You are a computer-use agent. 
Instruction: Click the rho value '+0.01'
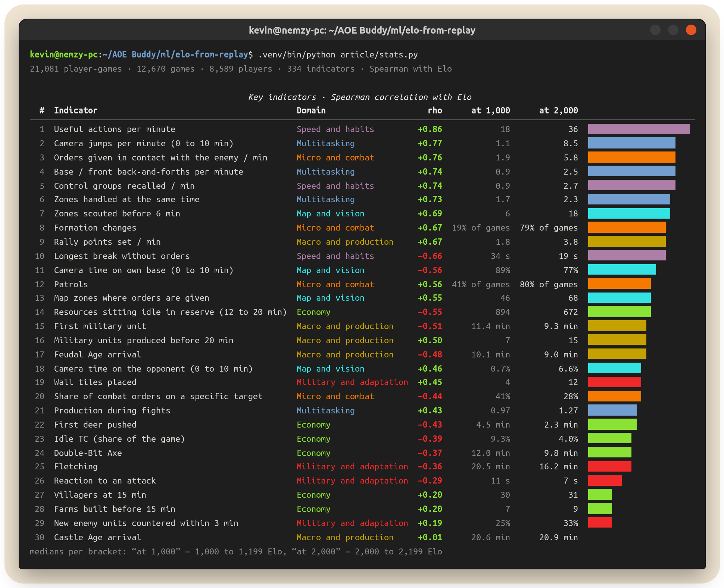[x=430, y=537]
